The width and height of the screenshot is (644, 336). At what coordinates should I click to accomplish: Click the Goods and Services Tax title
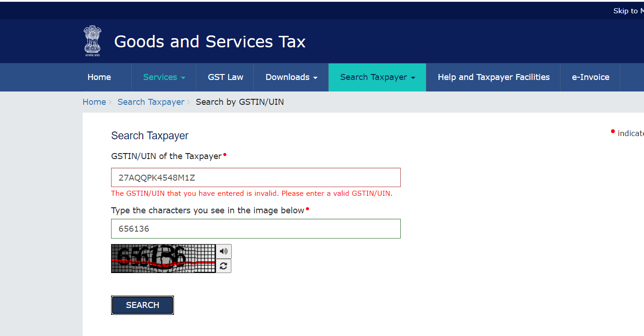click(x=210, y=42)
